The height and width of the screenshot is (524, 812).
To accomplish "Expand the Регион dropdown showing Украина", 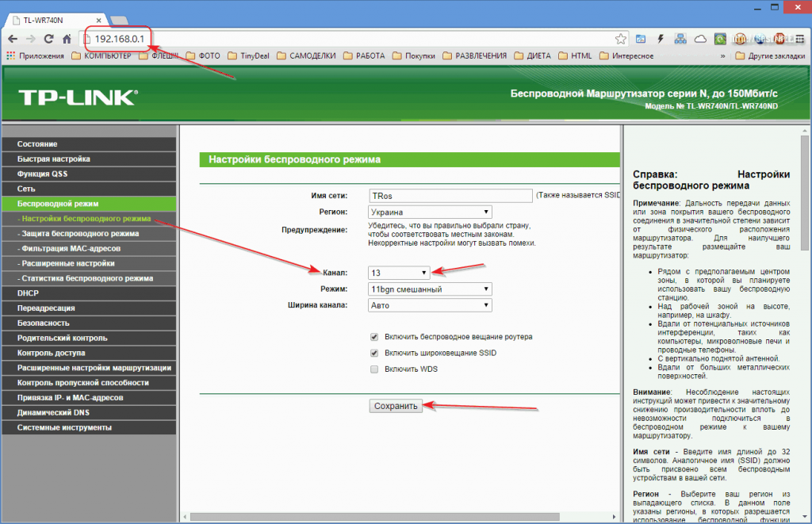I will 430,212.
